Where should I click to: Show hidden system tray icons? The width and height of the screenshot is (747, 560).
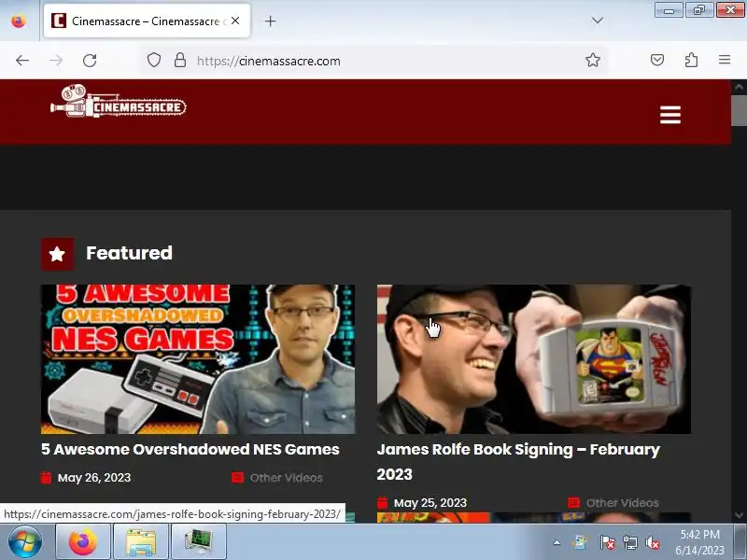[x=557, y=542]
